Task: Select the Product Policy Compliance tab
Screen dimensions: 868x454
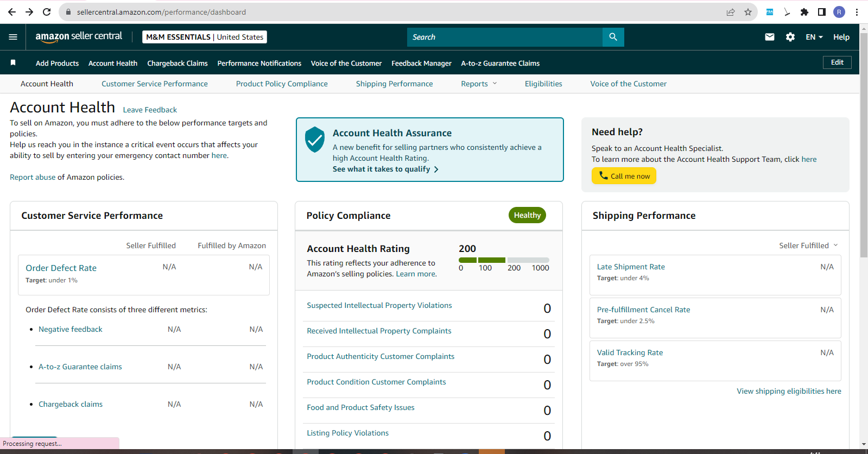Action: (x=282, y=84)
